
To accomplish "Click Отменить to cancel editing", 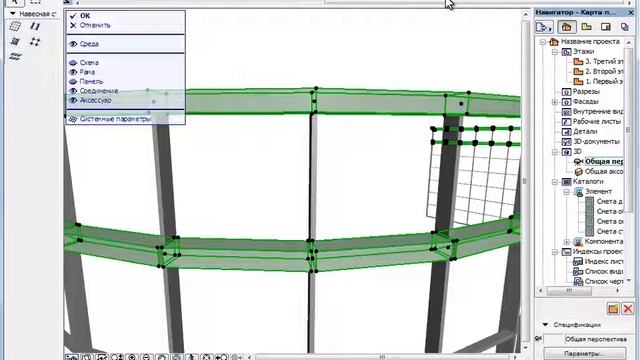I will 95,25.
